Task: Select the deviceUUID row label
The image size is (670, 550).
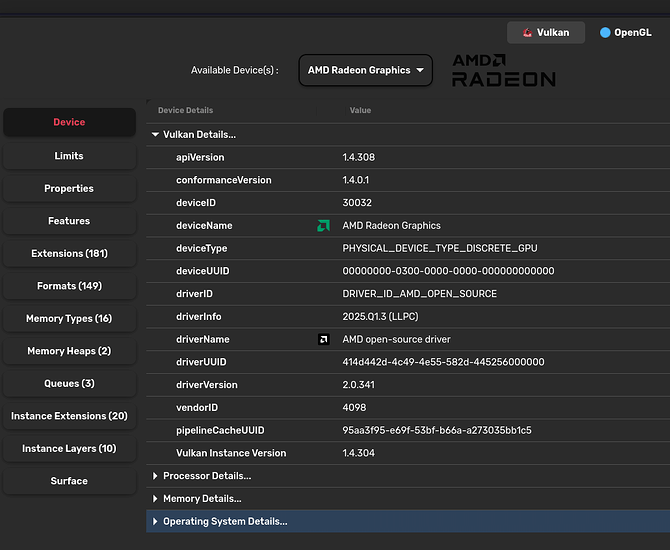Action: coord(203,271)
